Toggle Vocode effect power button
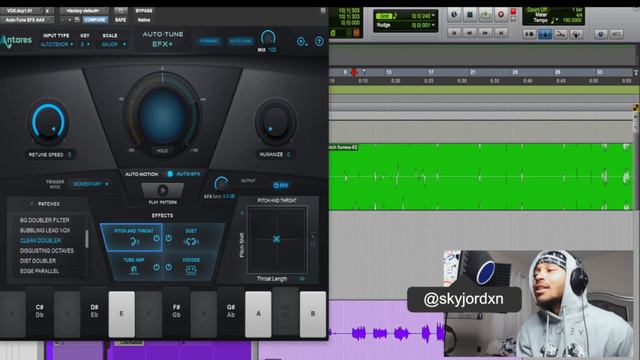Image resolution: width=640 pixels, height=360 pixels. click(169, 267)
